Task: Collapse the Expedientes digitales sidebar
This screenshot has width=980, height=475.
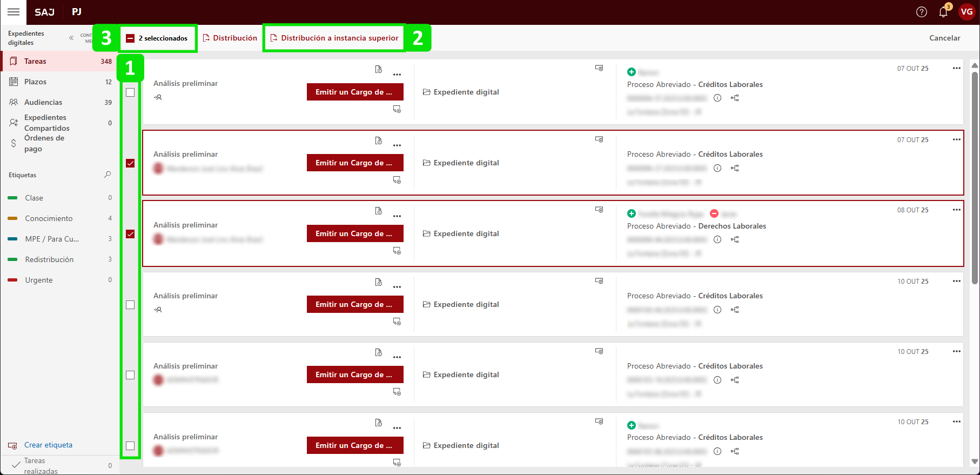Action: tap(71, 38)
